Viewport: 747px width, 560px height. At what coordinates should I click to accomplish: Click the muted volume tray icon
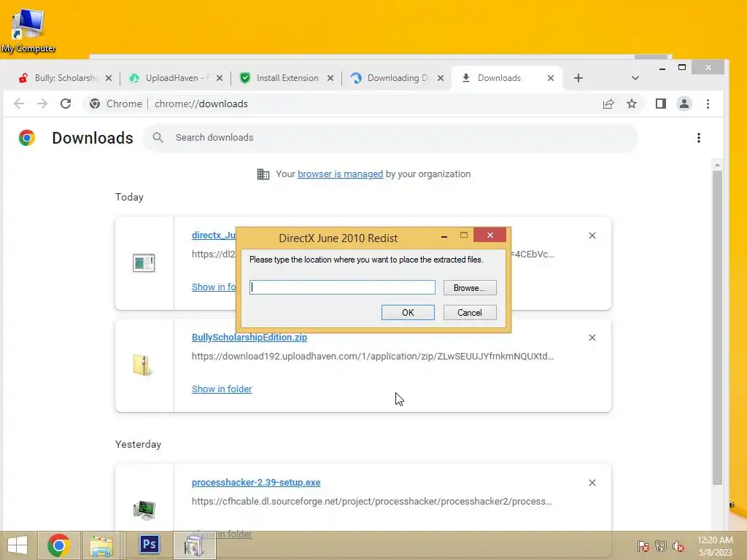[678, 545]
